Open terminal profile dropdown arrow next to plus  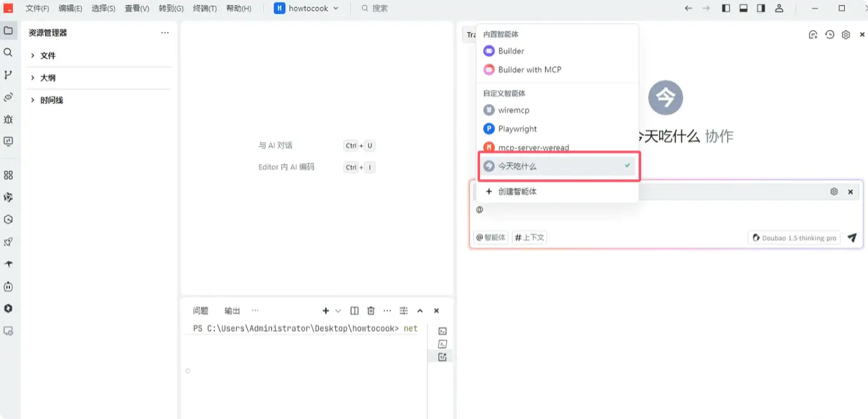pyautogui.click(x=338, y=311)
